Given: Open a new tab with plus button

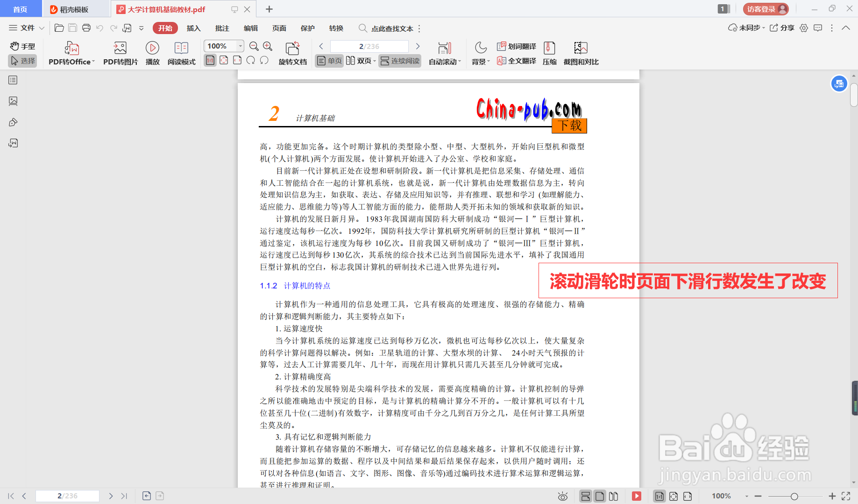Looking at the screenshot, I should [x=269, y=9].
